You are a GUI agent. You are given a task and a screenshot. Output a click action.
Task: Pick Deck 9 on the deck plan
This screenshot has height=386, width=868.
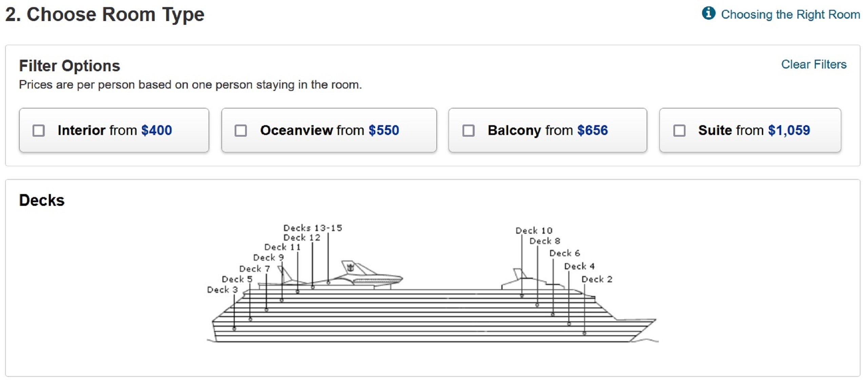pyautogui.click(x=268, y=258)
